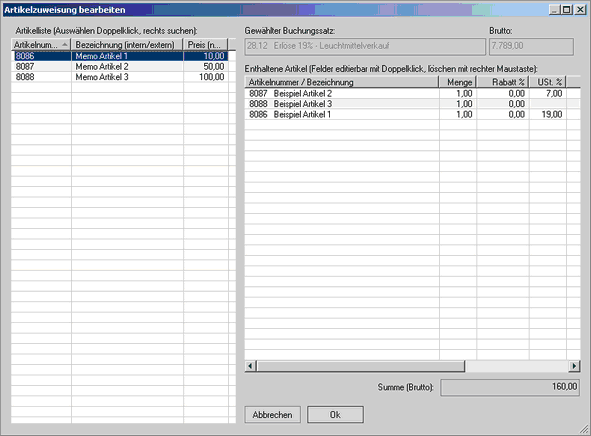The image size is (591, 436).
Task: Select Memo Artikel 2 row
Action: coord(120,67)
